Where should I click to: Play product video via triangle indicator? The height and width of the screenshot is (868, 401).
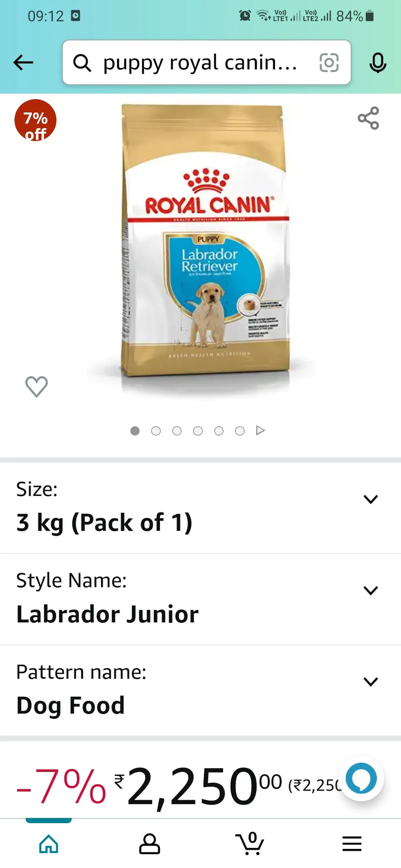coord(260,430)
